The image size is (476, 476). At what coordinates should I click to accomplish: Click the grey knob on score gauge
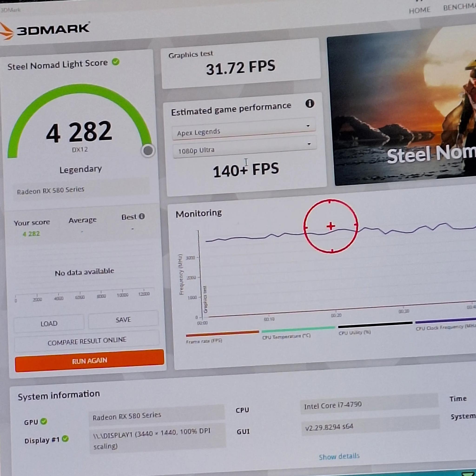click(148, 150)
